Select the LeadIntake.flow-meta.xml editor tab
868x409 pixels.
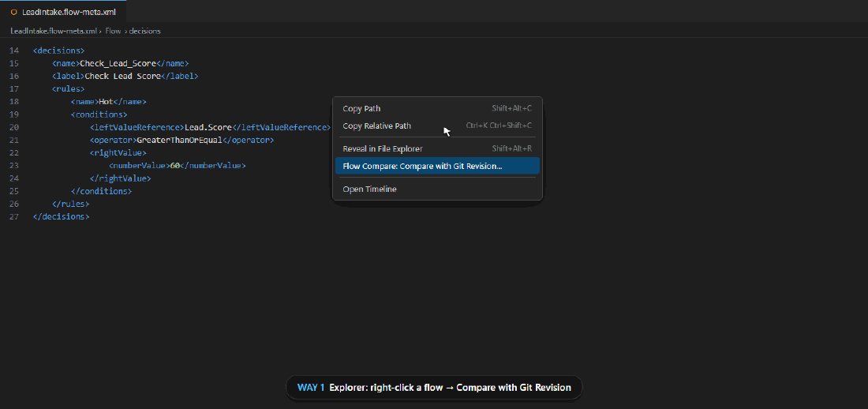coord(63,12)
